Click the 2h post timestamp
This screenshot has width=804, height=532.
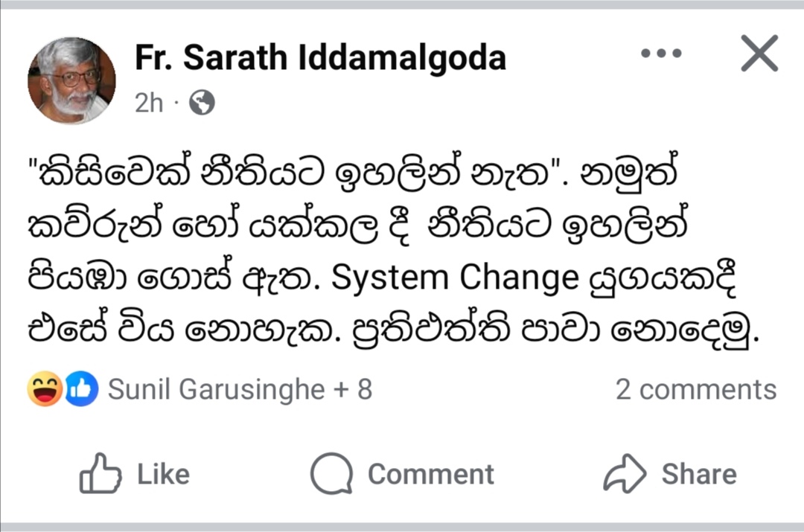149,103
